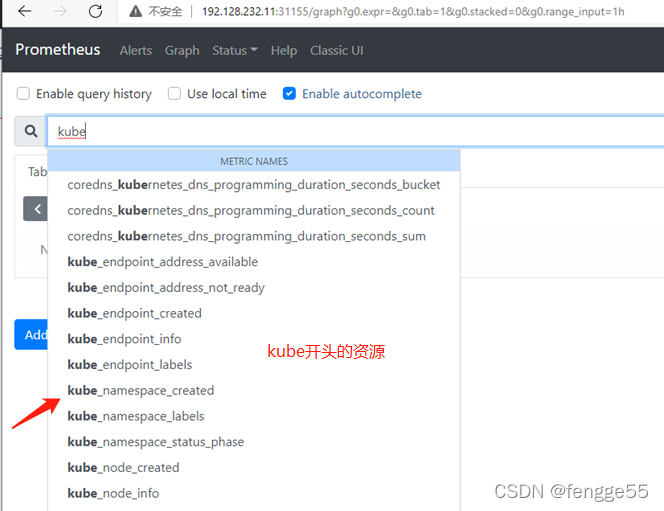The image size is (664, 511).
Task: Click the Table tab
Action: coord(37,171)
